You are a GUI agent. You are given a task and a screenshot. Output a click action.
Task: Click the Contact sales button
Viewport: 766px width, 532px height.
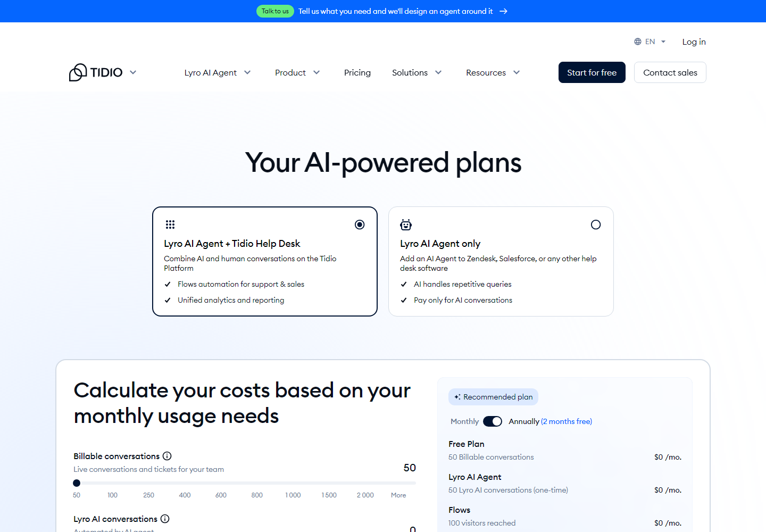pos(670,72)
